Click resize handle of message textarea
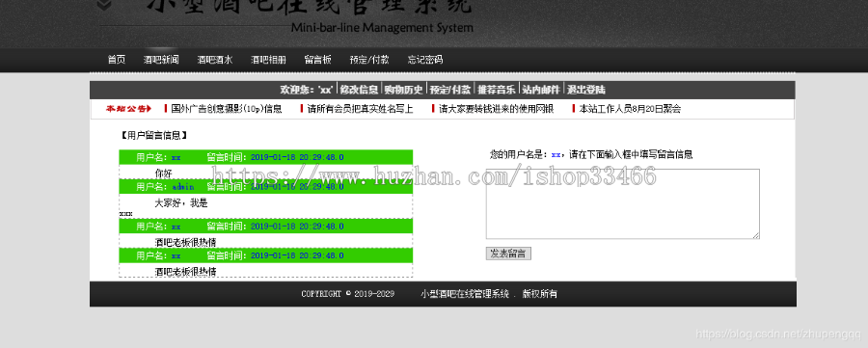 point(755,235)
